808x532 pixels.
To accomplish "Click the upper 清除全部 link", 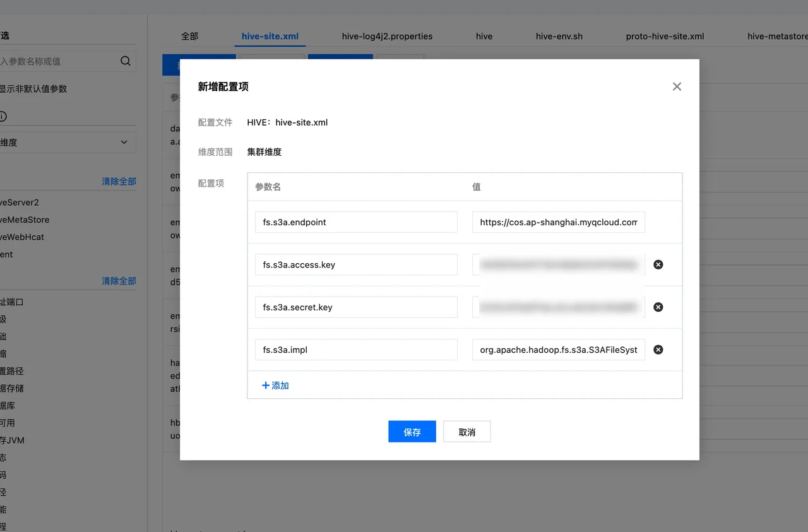I will [x=119, y=180].
